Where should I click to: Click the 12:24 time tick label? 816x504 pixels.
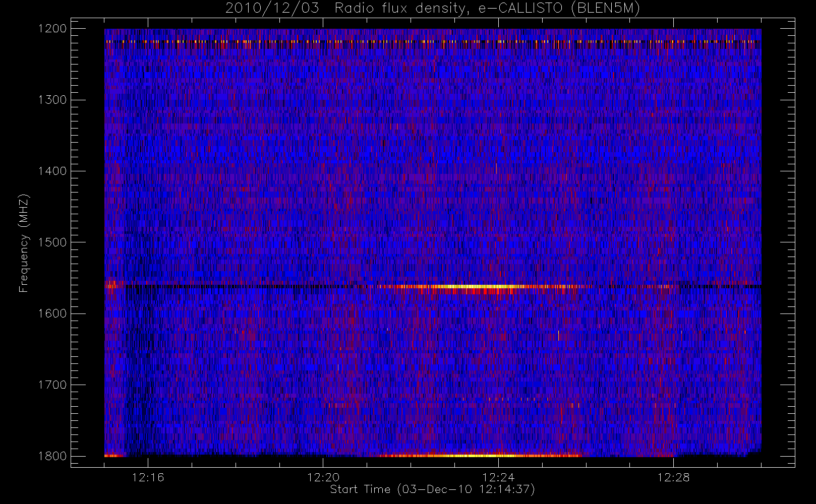498,477
